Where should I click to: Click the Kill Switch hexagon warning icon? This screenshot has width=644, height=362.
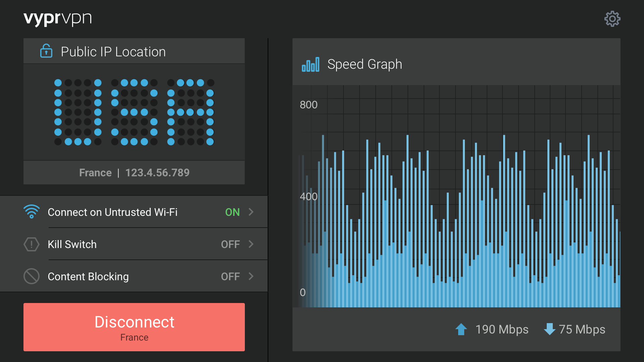32,244
